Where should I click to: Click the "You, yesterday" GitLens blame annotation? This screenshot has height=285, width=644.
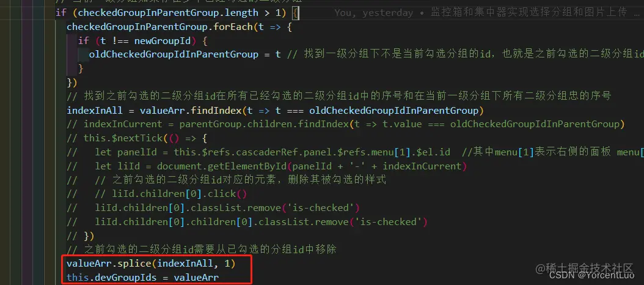(x=373, y=13)
